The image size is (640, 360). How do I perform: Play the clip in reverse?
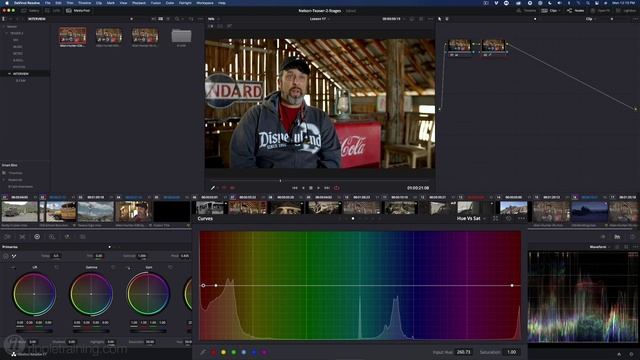303,188
